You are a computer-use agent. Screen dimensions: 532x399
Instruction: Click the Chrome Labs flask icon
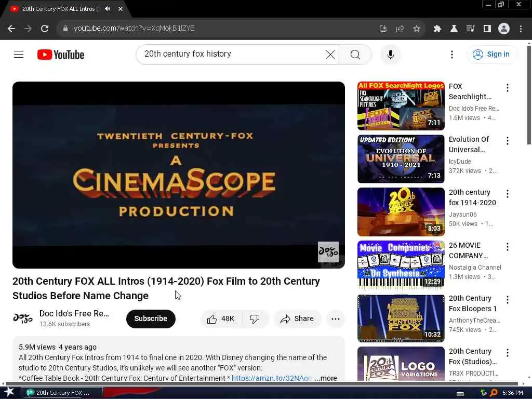[454, 29]
